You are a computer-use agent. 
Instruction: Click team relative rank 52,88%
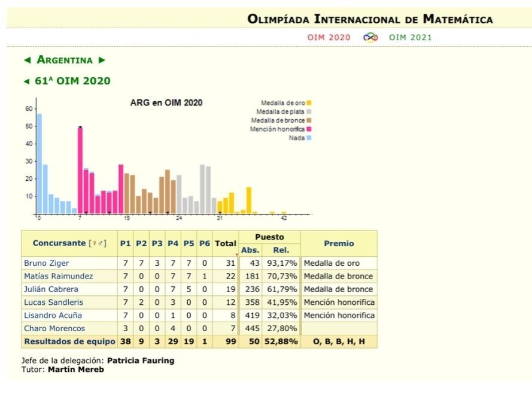[x=281, y=341]
